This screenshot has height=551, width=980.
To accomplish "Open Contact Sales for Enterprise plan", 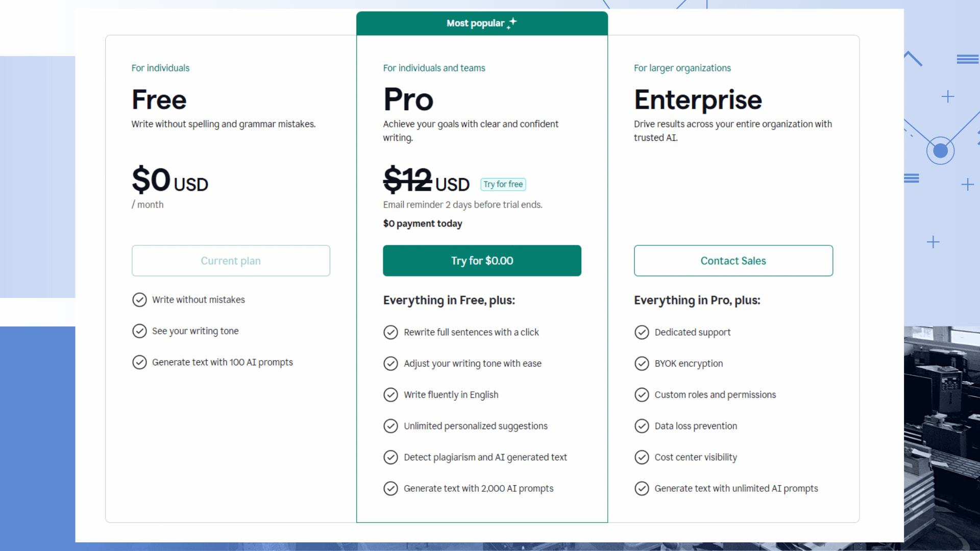I will [x=733, y=261].
